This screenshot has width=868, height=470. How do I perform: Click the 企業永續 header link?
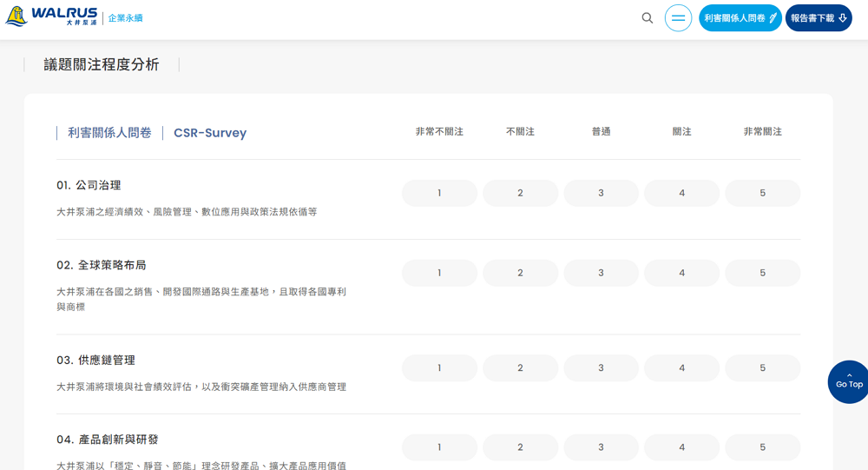126,18
